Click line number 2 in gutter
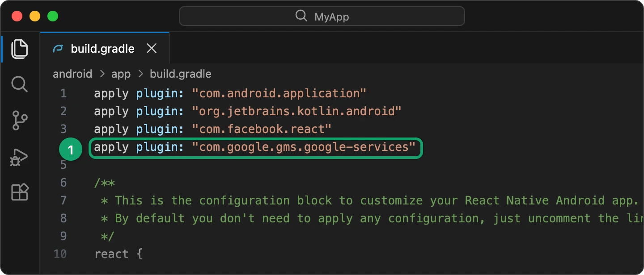This screenshot has height=275, width=644. [x=63, y=111]
